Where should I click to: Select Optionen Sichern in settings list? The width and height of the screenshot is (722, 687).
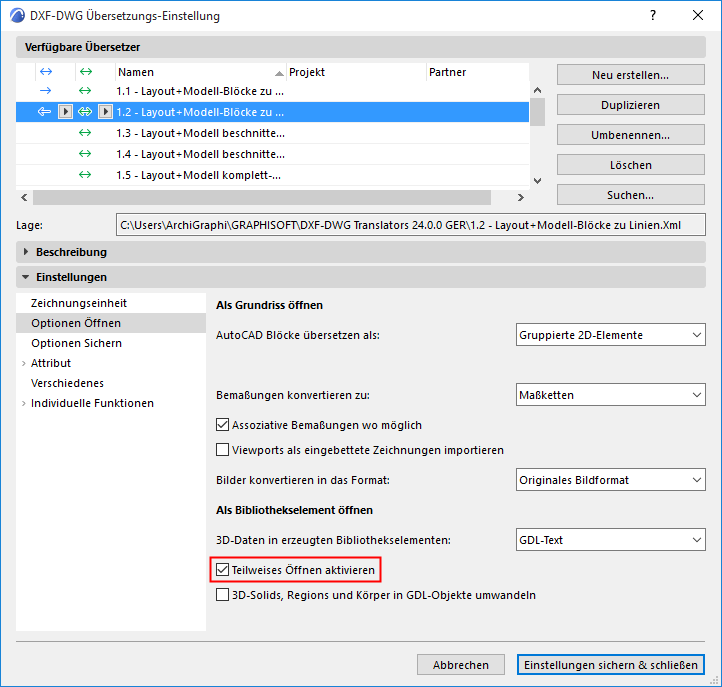tap(111, 343)
